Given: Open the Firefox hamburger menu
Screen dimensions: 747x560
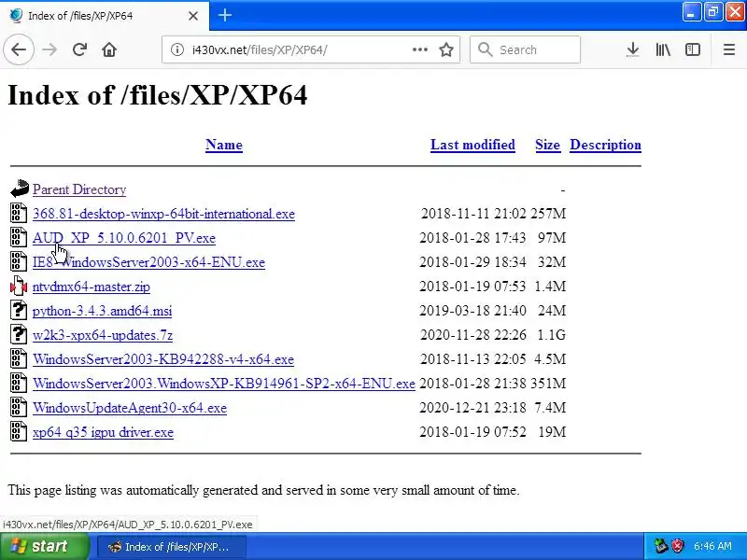Looking at the screenshot, I should (729, 49).
